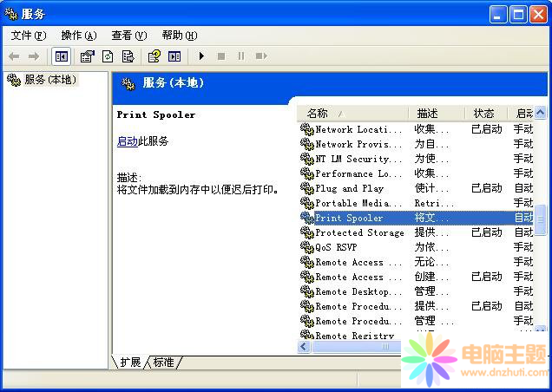The height and width of the screenshot is (392, 552).
Task: Start the service with the play button
Action: (x=201, y=56)
